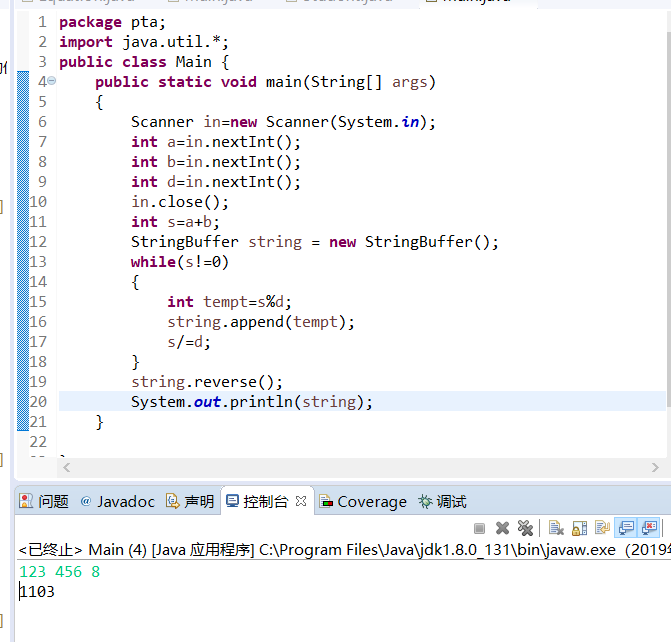Remove all terminated launches double-X icon

tap(525, 528)
